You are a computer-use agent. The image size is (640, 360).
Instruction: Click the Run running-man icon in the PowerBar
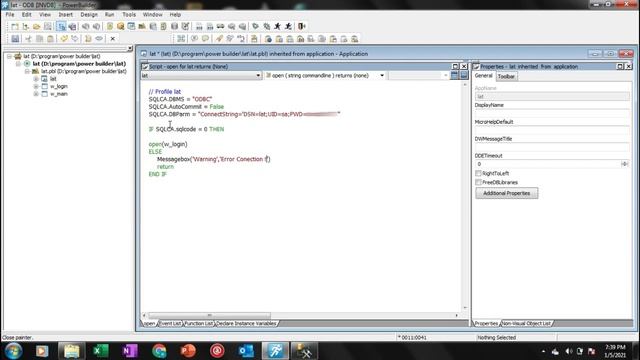point(277,27)
